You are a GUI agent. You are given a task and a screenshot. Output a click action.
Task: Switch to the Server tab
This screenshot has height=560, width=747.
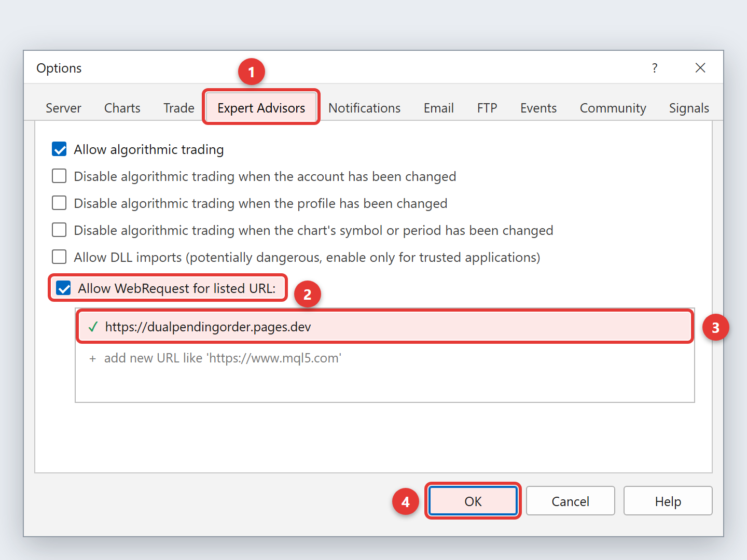pos(63,108)
